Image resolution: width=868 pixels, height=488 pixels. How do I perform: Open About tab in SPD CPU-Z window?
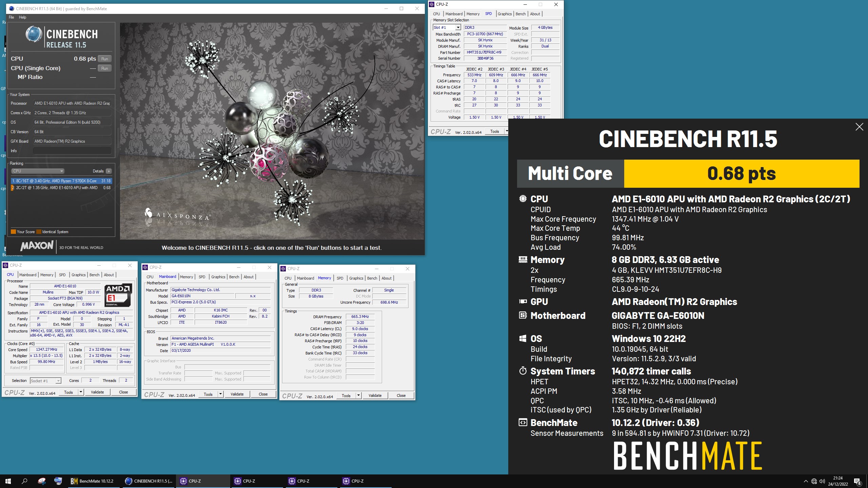coord(535,14)
